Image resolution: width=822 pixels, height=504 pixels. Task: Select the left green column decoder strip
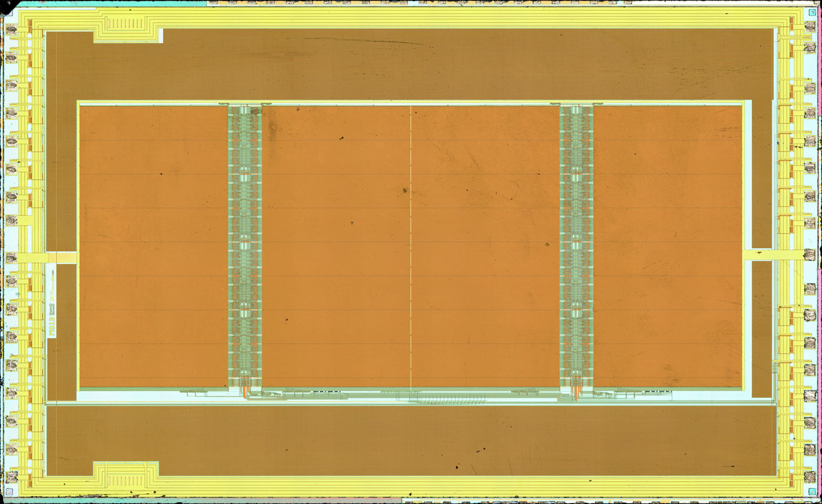(x=245, y=246)
